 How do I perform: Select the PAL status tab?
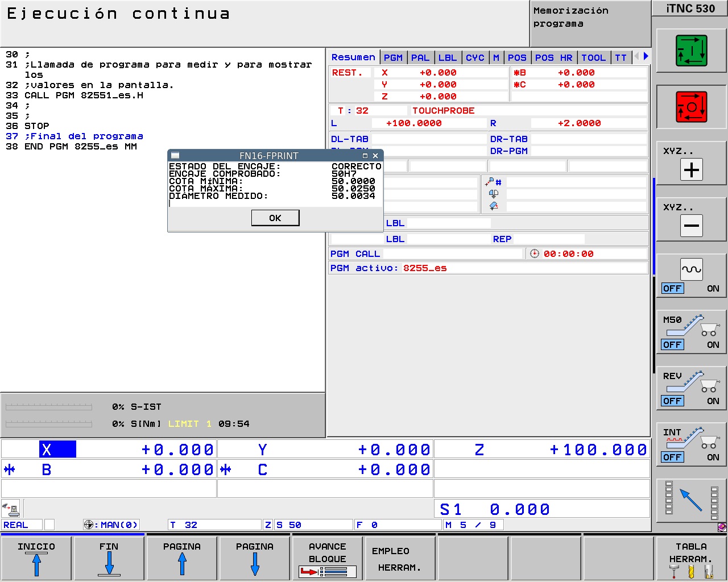click(x=420, y=57)
